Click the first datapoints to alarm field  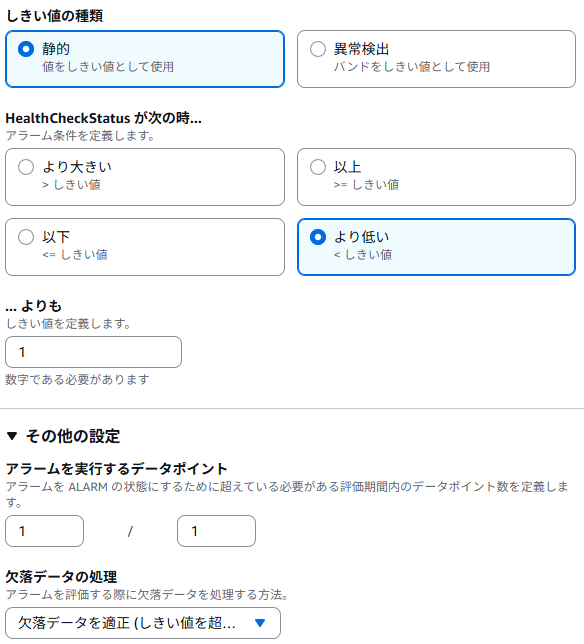pos(44,531)
